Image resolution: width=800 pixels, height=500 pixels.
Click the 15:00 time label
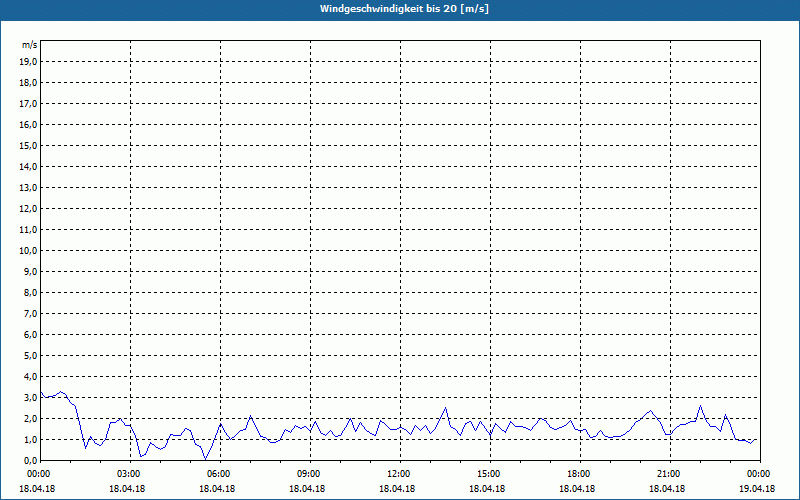[x=490, y=474]
